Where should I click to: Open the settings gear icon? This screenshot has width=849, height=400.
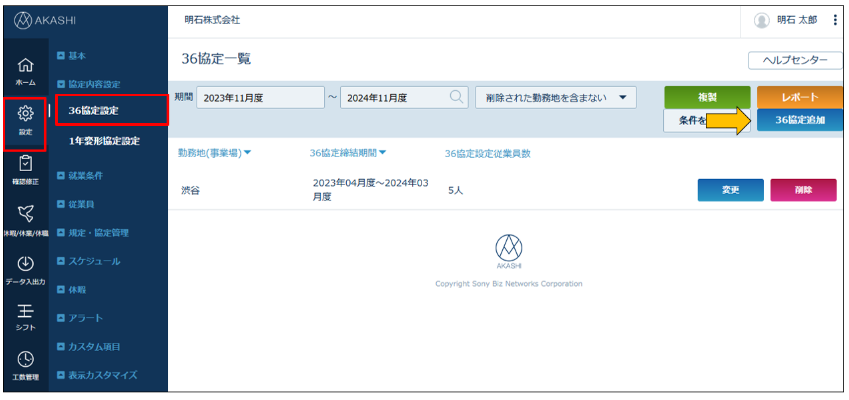pyautogui.click(x=26, y=117)
